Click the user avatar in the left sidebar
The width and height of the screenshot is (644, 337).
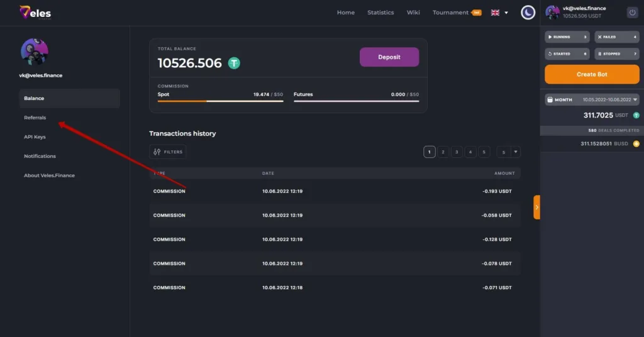[35, 52]
